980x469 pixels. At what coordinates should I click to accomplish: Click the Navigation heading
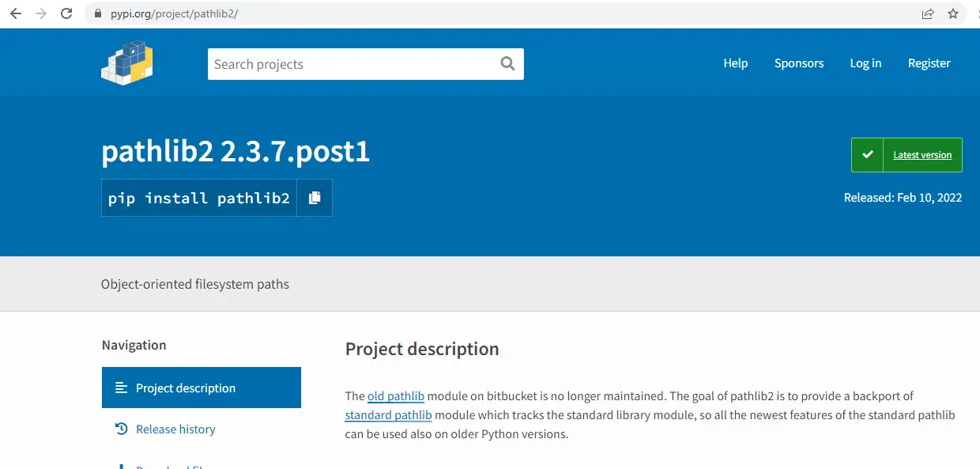(x=134, y=345)
